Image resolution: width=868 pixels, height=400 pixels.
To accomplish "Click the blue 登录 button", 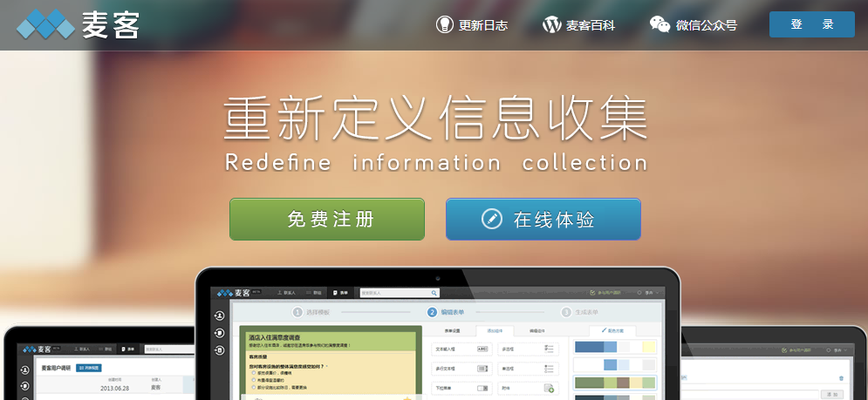I will (x=811, y=24).
